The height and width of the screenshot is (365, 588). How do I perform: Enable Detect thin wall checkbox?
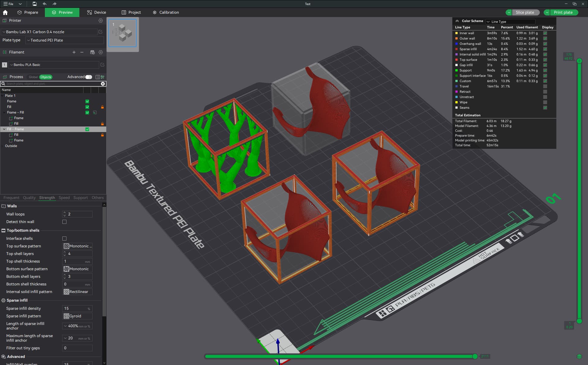[64, 222]
